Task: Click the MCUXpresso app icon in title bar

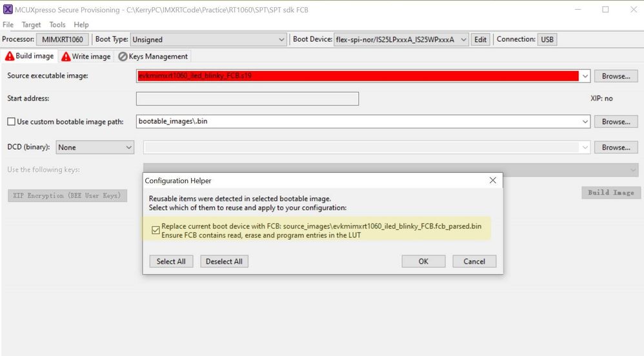Action: tap(7, 9)
